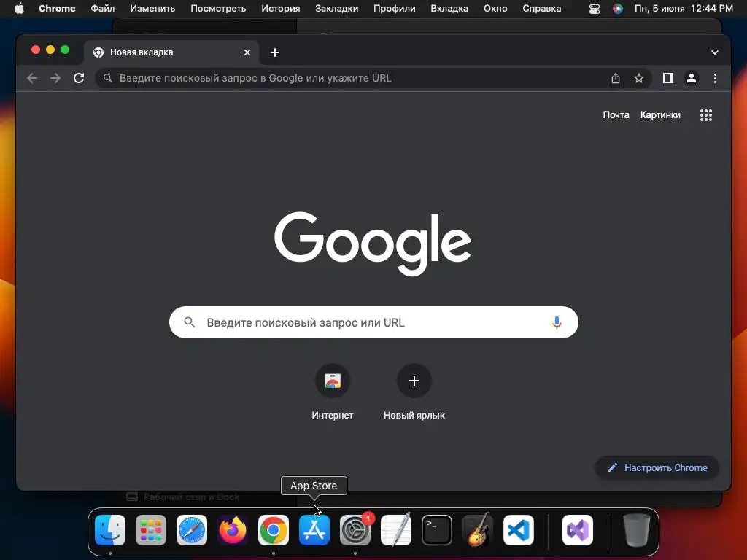
Task: Open Visual Studio Code from the Dock
Action: 519,530
